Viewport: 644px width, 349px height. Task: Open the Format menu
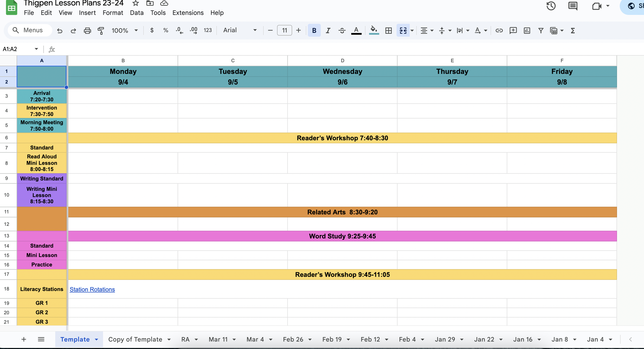click(113, 13)
